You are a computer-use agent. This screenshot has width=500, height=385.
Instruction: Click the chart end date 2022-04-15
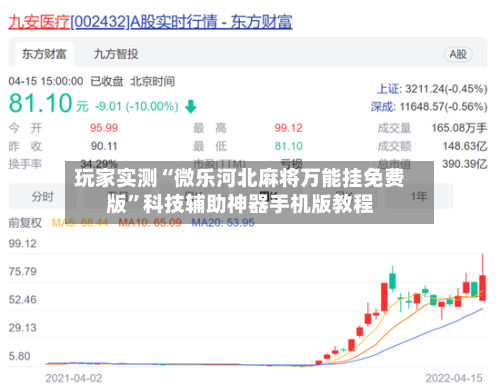pyautogui.click(x=454, y=378)
